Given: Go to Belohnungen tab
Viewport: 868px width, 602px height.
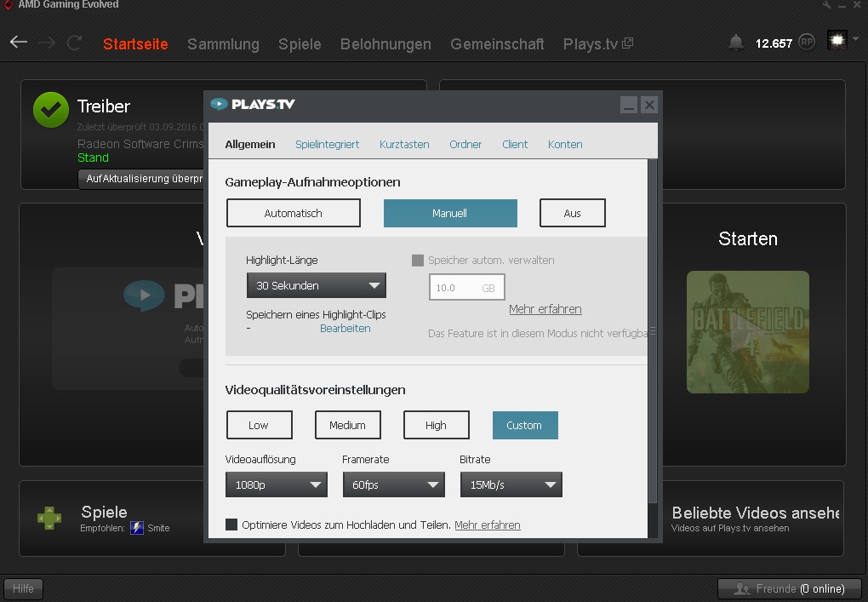Looking at the screenshot, I should tap(385, 44).
